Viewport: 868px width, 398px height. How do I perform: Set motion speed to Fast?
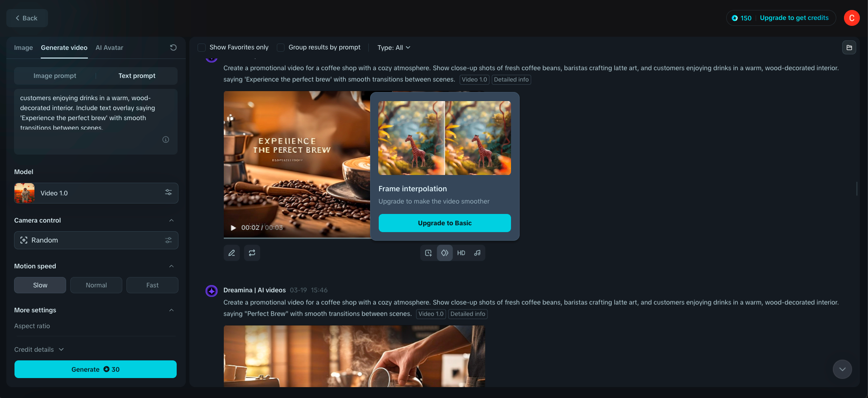click(x=153, y=285)
